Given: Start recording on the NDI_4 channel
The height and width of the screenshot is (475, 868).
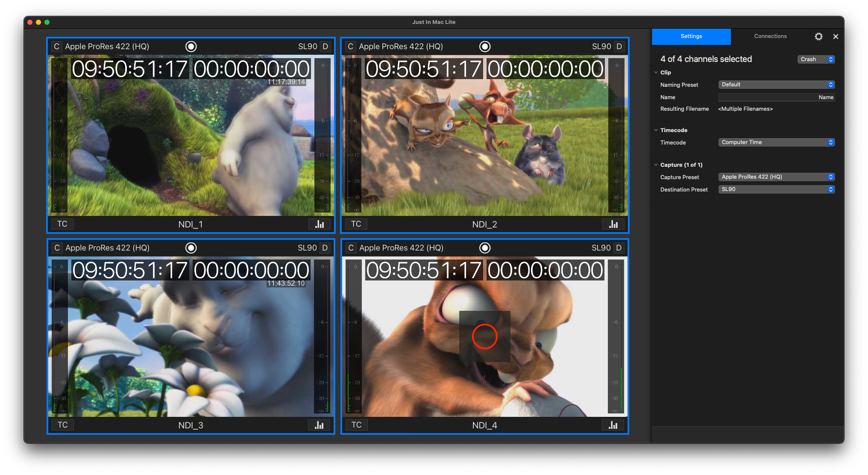Looking at the screenshot, I should point(485,248).
